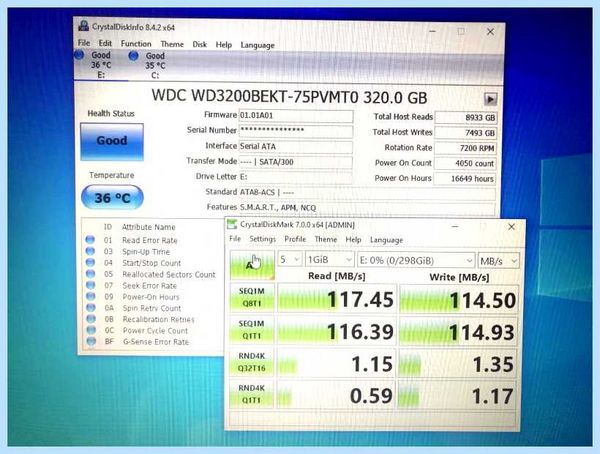Click the Good health status button
600x454 pixels.
click(x=112, y=141)
